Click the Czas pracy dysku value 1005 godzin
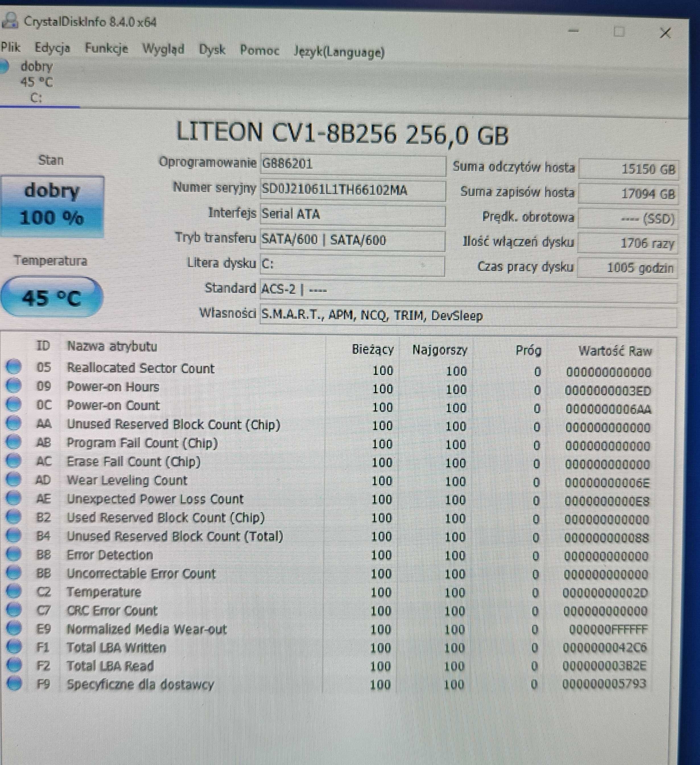 (x=628, y=268)
